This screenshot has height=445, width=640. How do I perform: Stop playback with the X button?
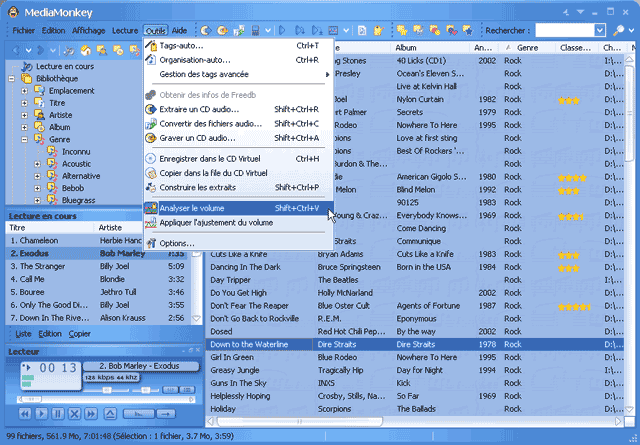tap(75, 413)
